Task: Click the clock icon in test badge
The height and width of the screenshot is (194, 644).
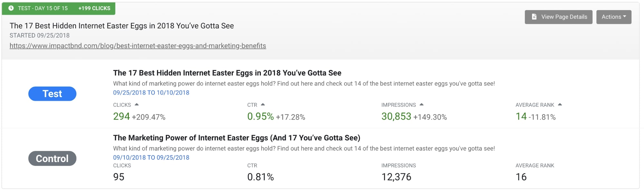Action: 11,8
